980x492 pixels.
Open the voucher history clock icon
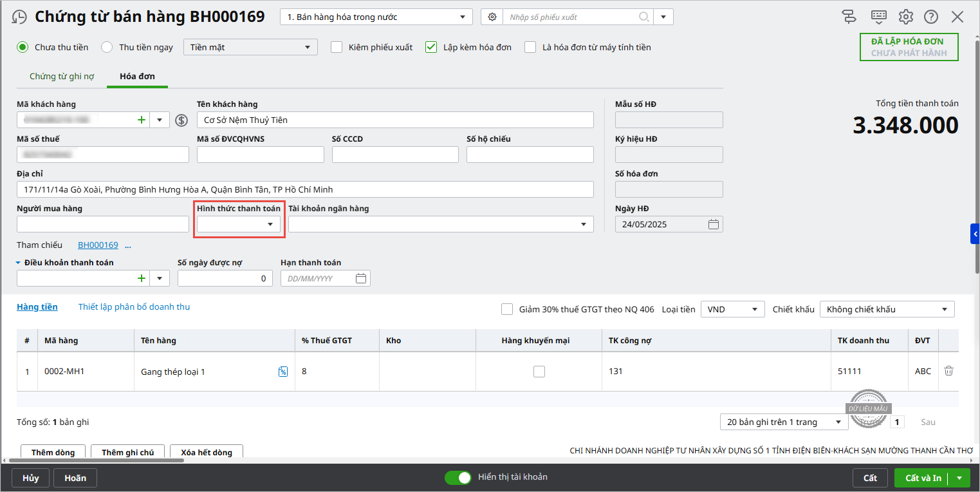[x=20, y=17]
